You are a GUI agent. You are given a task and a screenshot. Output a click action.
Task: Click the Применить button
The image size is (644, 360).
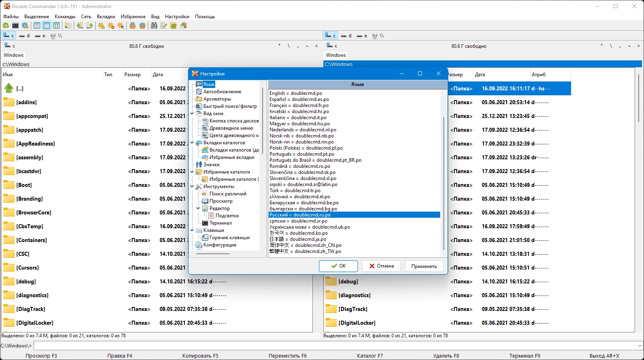coord(424,266)
